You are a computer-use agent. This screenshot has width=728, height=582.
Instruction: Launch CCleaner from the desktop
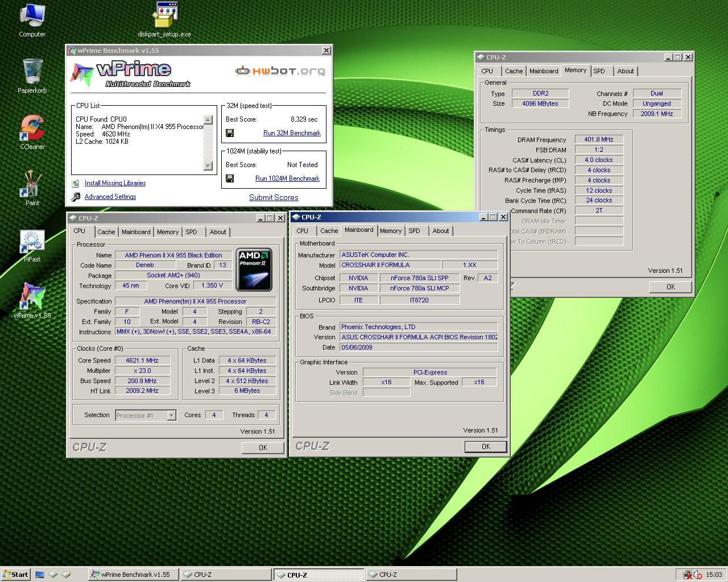pos(32,132)
